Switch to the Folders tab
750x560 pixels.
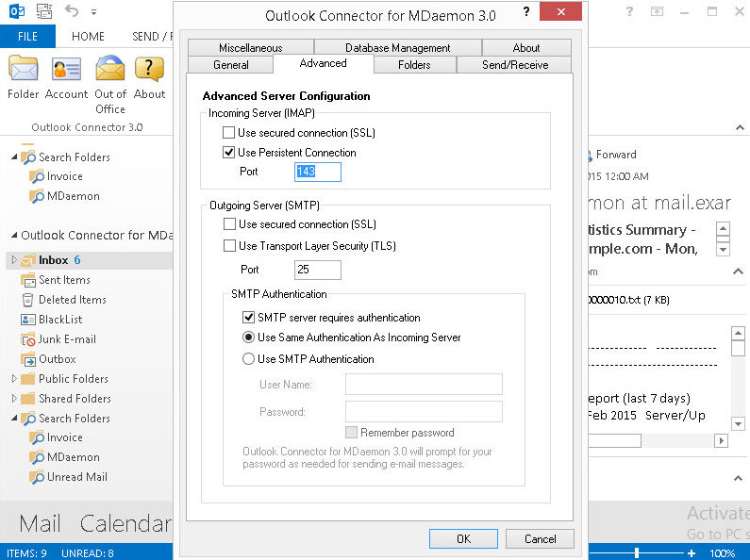coord(414,64)
